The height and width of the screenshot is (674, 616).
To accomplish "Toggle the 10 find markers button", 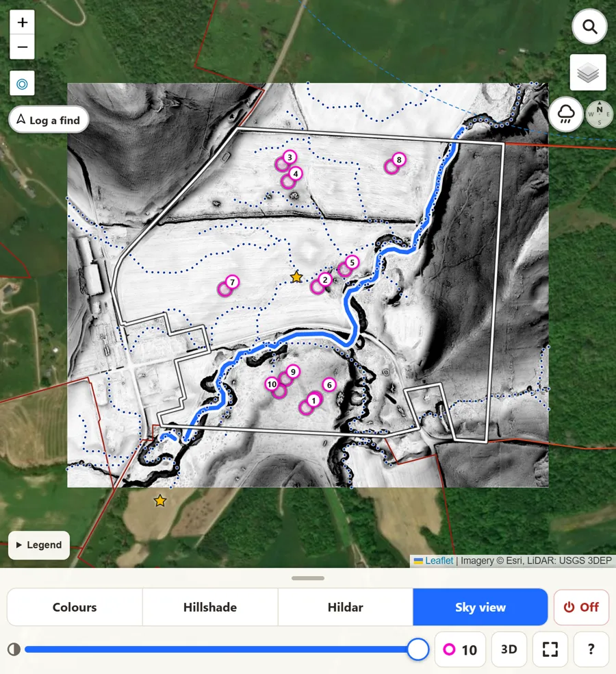I will pos(460,649).
